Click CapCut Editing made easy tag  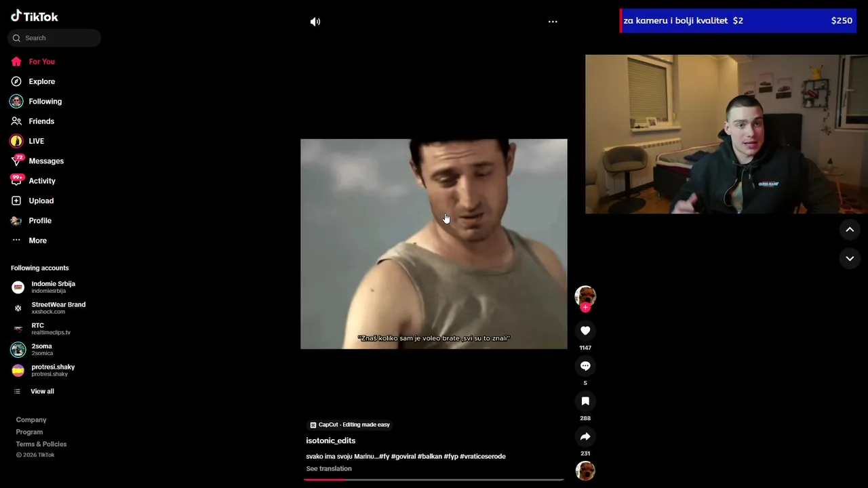coord(350,425)
